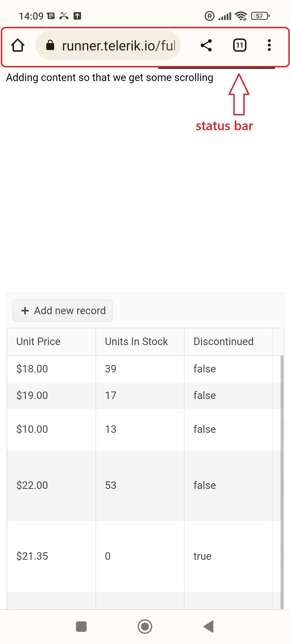Viewport: 290px width, 644px height.
Task: Tap the lock icon in address bar
Action: 50,45
